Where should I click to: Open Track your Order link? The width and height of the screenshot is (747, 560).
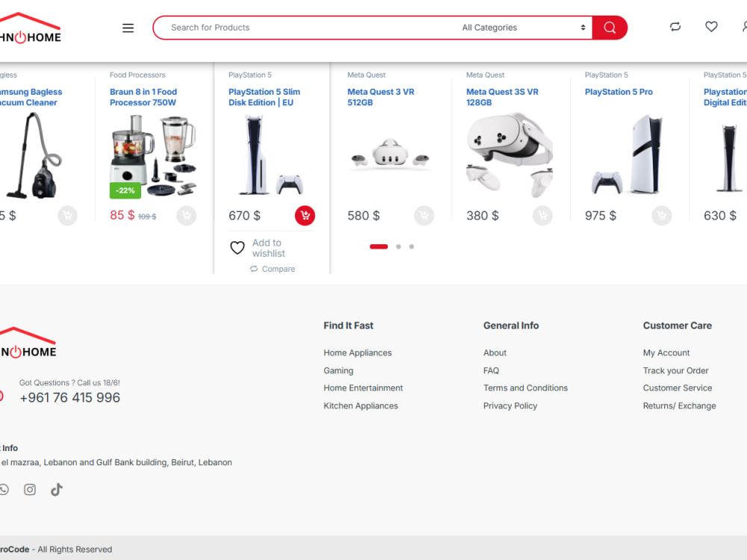(x=675, y=370)
